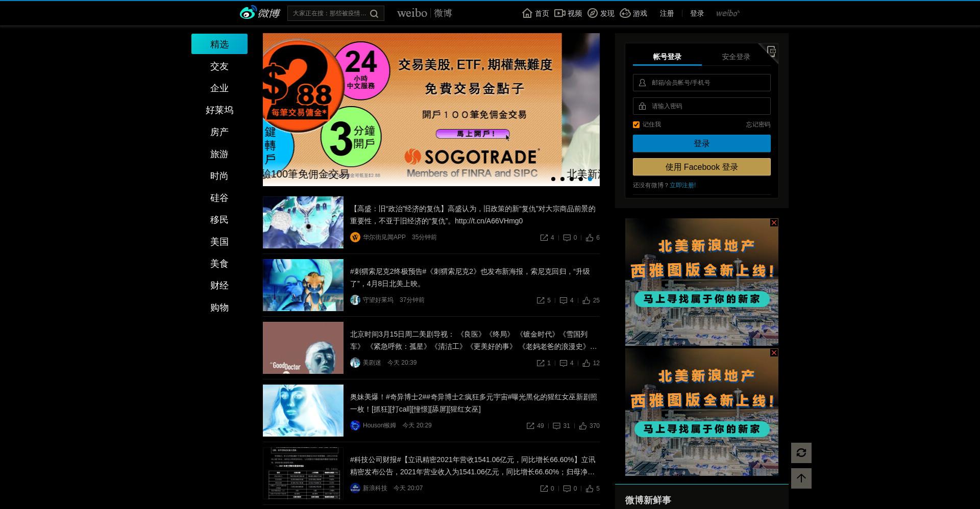Viewport: 980px width, 509px height.
Task: Like the 高盛 post
Action: tap(590, 238)
